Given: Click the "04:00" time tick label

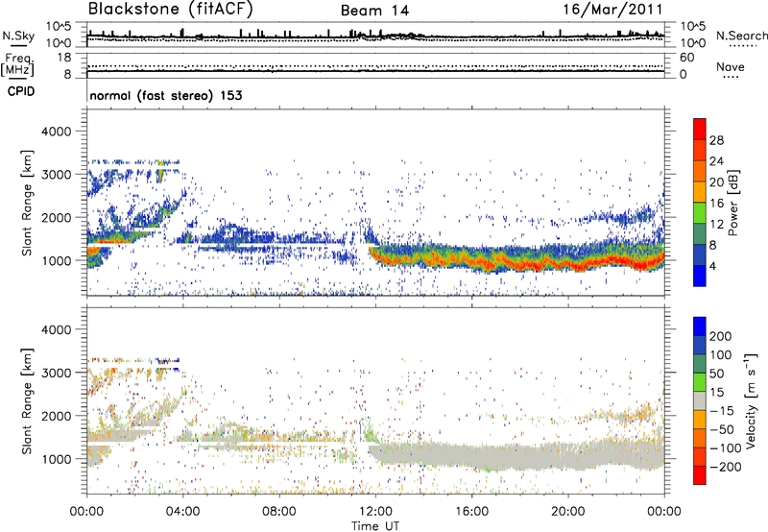Looking at the screenshot, I should 182,512.
